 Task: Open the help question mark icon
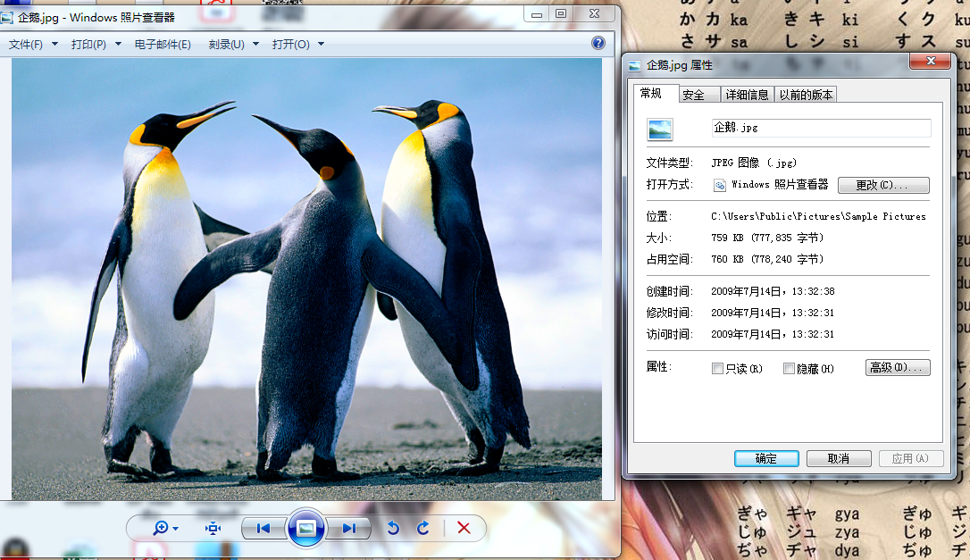click(x=598, y=43)
